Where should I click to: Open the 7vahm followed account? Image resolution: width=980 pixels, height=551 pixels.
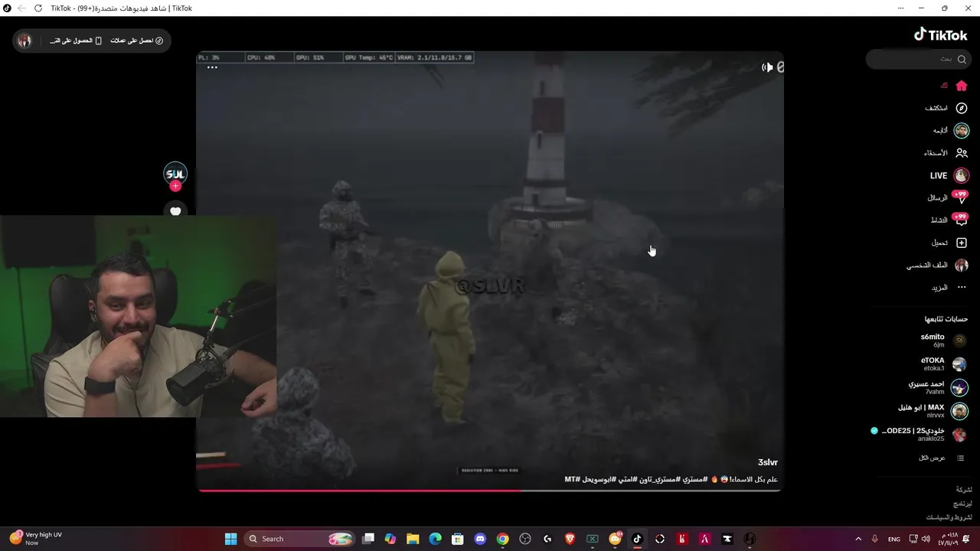938,387
